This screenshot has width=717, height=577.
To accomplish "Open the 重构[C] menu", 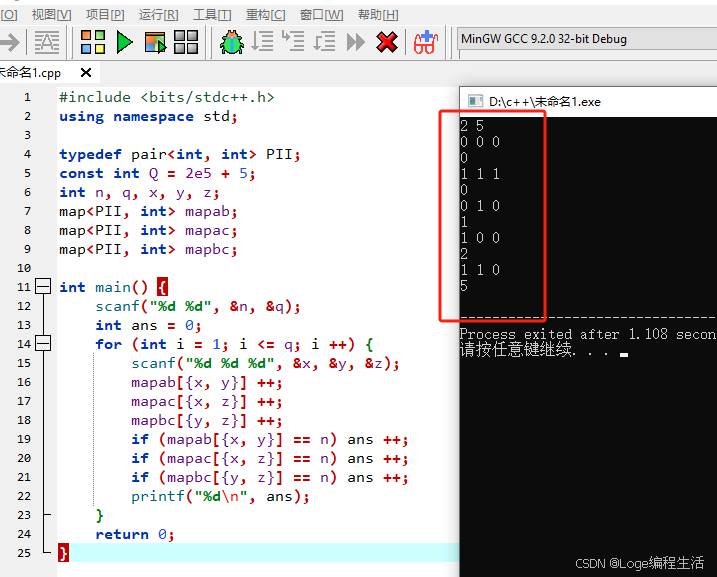I will coord(265,15).
